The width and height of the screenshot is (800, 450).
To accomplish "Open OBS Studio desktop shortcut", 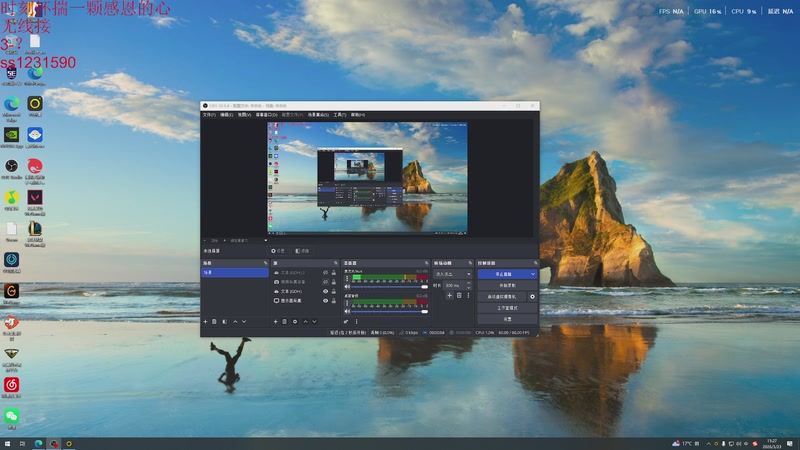I will click(11, 168).
